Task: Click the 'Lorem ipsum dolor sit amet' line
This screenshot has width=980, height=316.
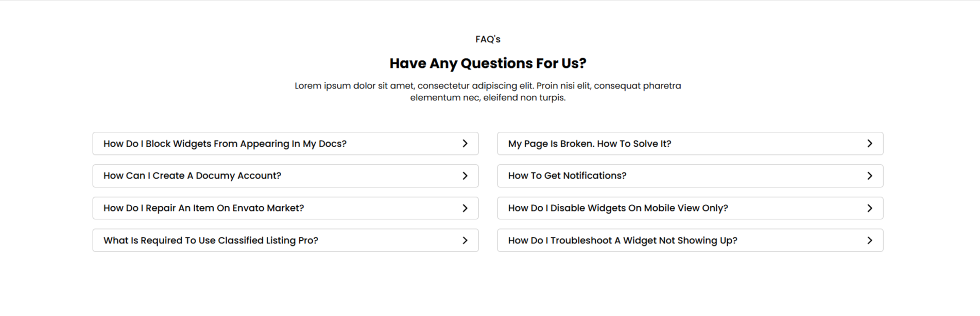Action: click(488, 86)
